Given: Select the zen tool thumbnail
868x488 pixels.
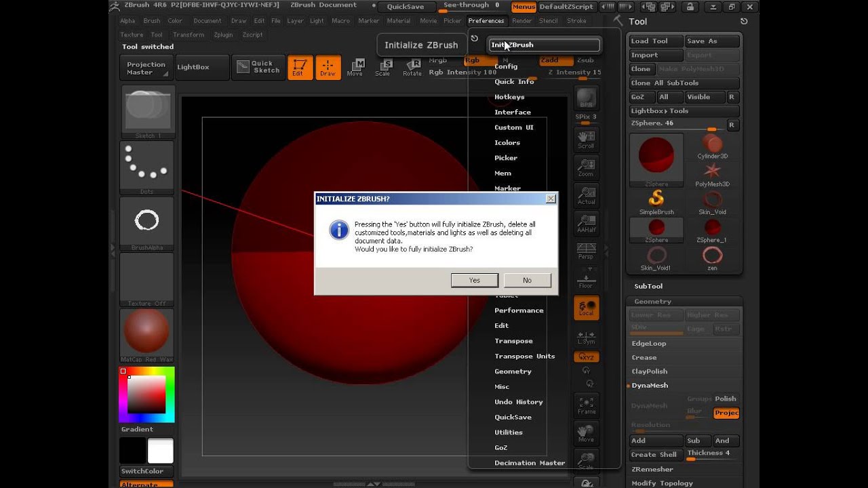Looking at the screenshot, I should tap(712, 258).
